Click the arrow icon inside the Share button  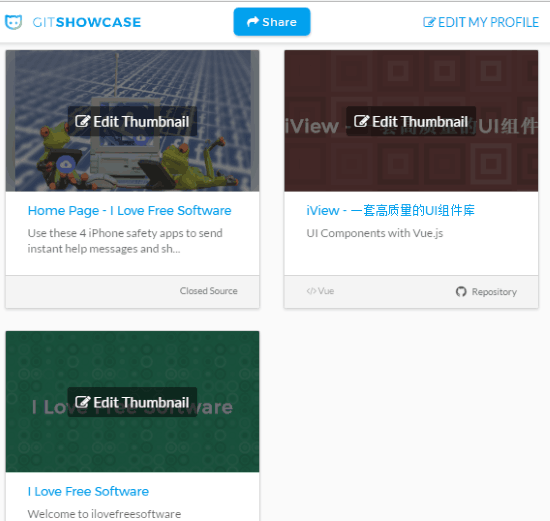pos(253,22)
